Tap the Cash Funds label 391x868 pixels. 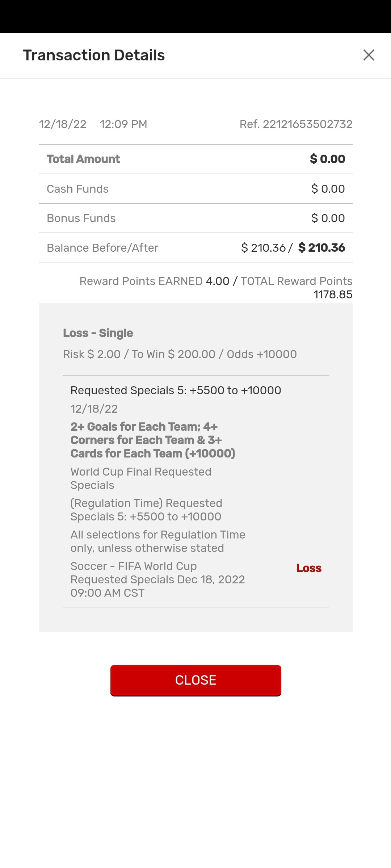77,189
